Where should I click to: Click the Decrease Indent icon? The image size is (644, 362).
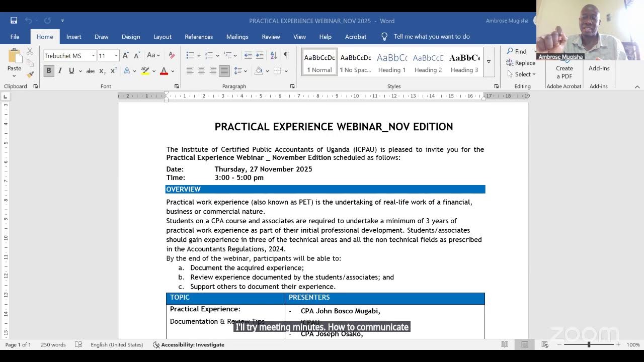pos(248,55)
